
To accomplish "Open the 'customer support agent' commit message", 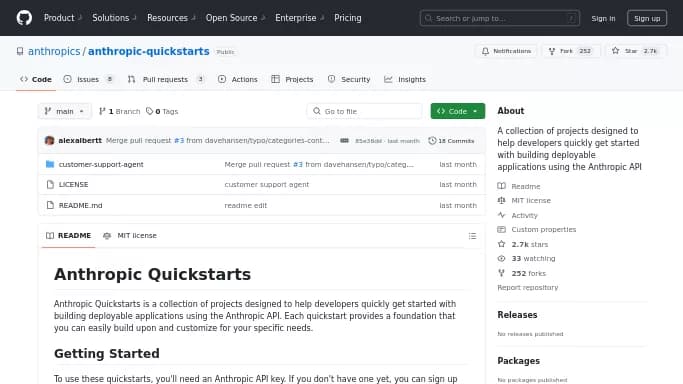I will tap(267, 184).
